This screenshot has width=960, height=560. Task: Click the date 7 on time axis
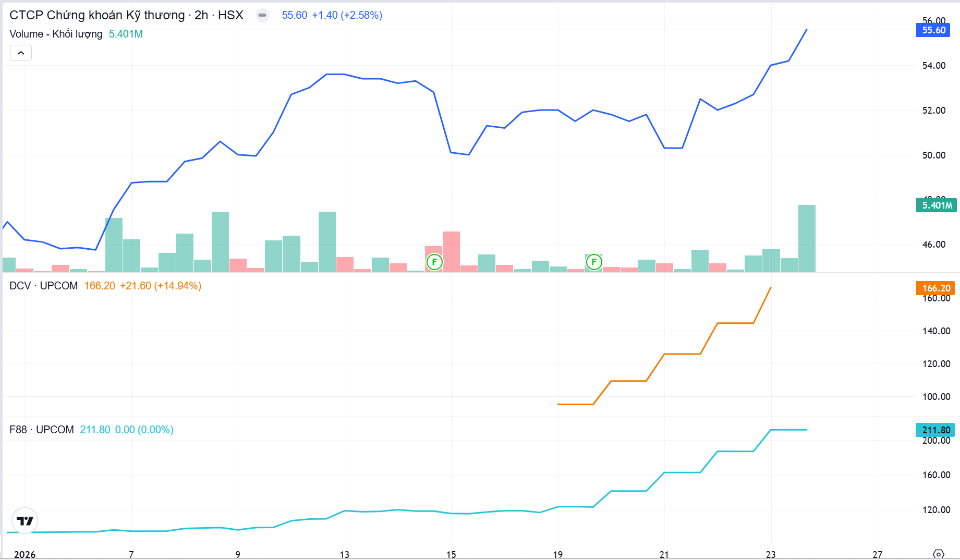click(x=131, y=554)
